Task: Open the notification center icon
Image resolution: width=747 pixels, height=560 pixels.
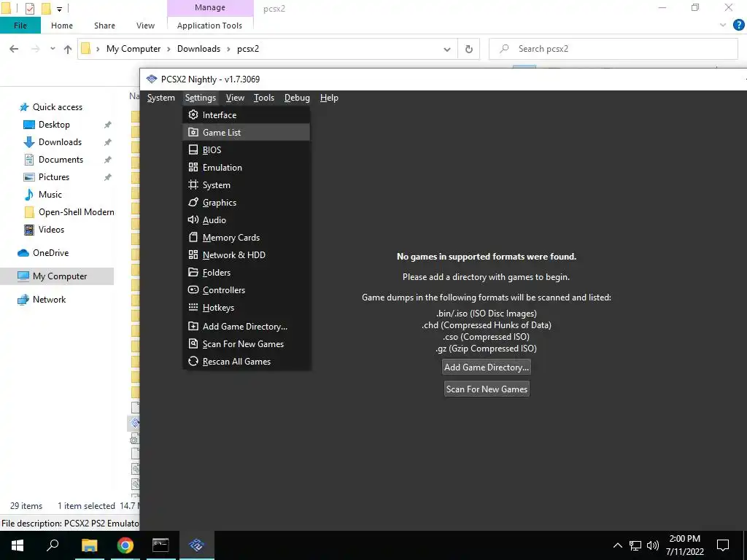Action: coord(723,545)
